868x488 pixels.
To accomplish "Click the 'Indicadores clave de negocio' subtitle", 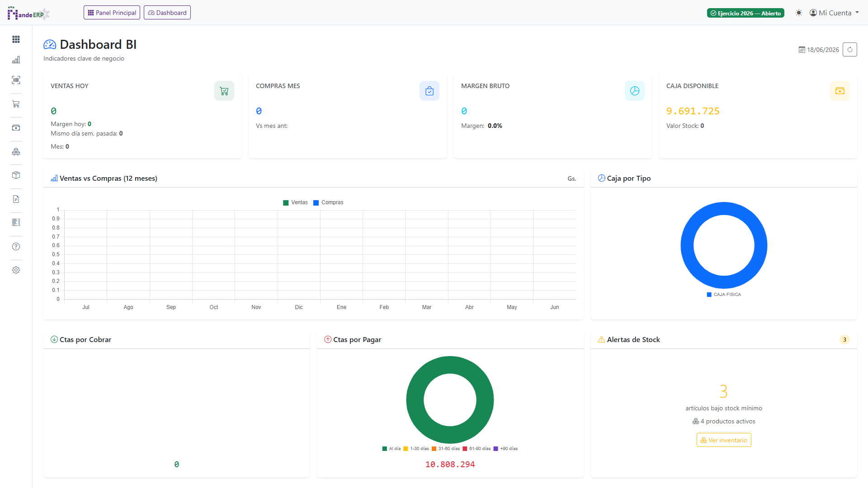I will [84, 58].
